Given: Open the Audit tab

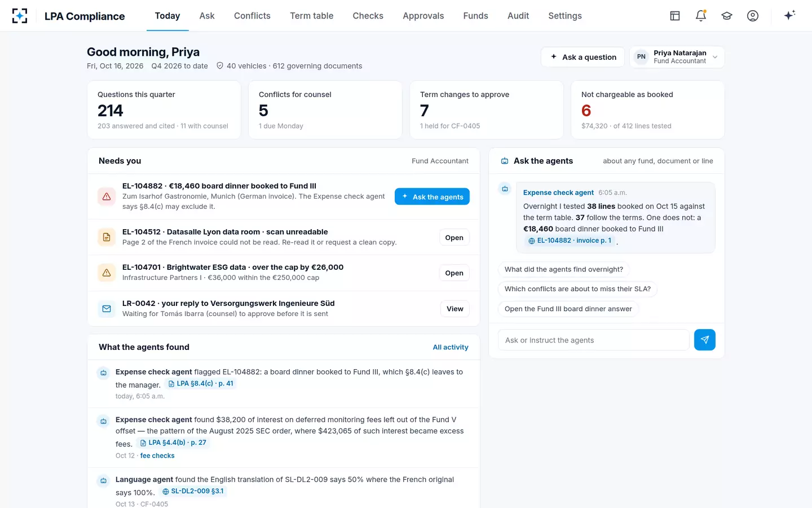Looking at the screenshot, I should click(x=518, y=16).
